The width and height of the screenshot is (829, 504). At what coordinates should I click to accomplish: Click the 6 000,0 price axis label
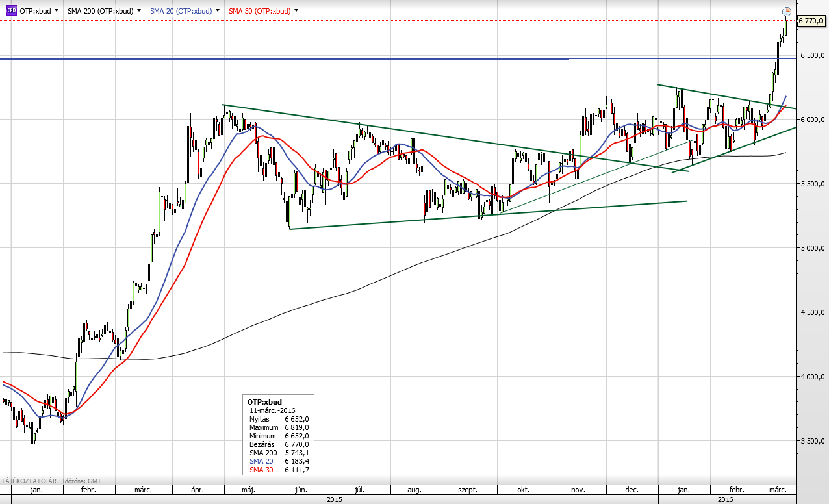(x=812, y=120)
